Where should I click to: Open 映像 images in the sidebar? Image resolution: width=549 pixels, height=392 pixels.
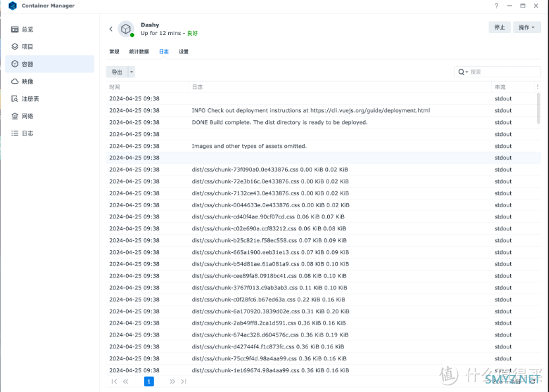(x=27, y=81)
